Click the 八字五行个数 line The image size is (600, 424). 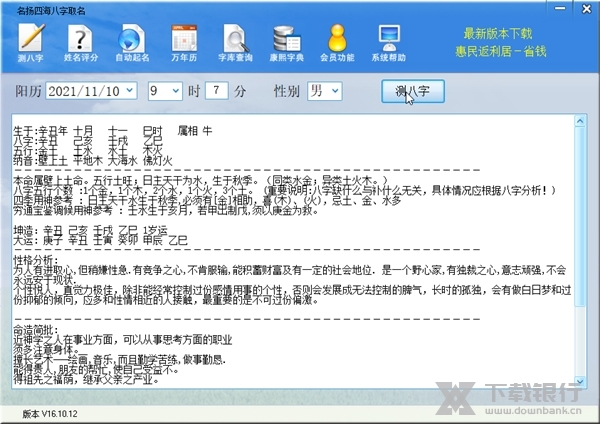click(x=284, y=190)
